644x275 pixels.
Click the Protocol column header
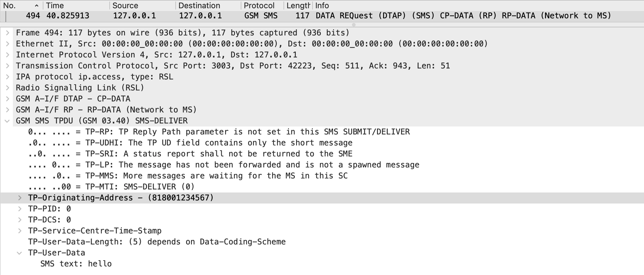point(259,5)
